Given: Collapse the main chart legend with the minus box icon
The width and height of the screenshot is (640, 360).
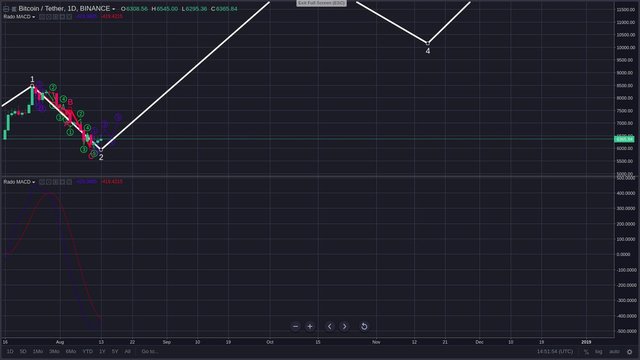Looking at the screenshot, I should click(x=6, y=9).
